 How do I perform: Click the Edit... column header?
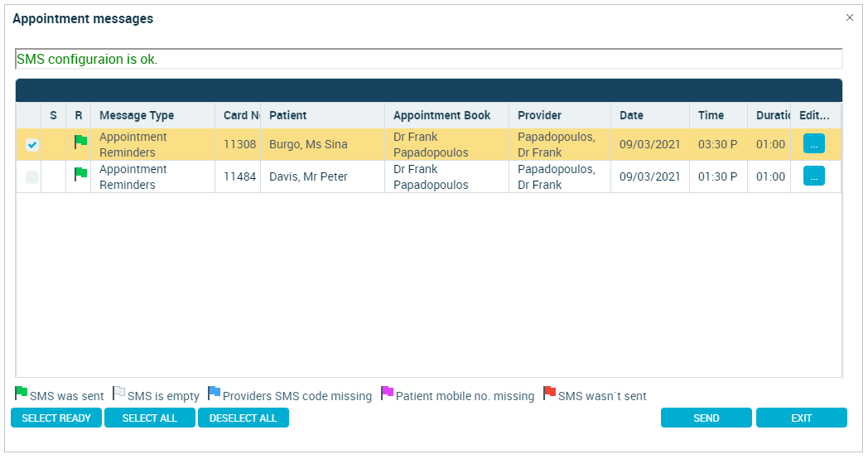(x=816, y=115)
